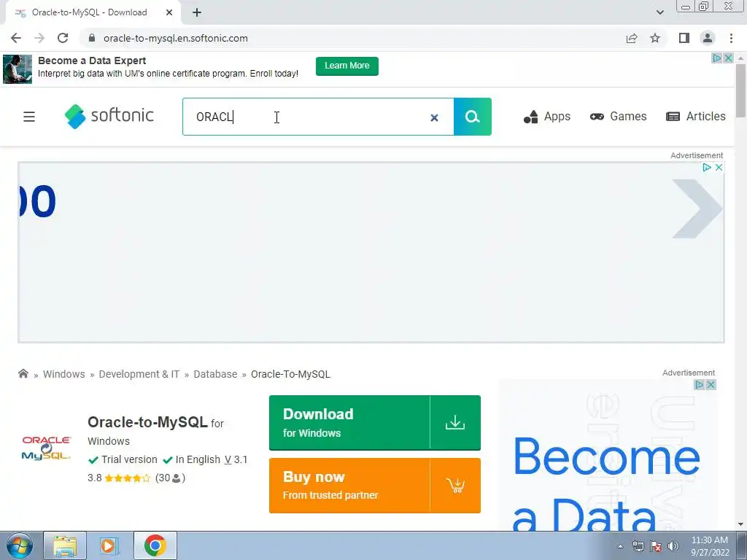Click the V 3.1 version text
Screen dimensions: 747x560
236,459
